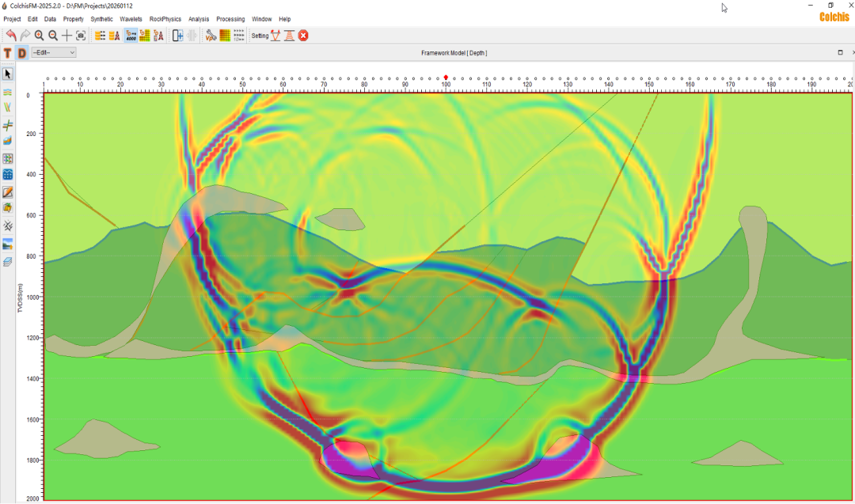The image size is (855, 504).
Task: Choose the horizons layer tool in sidebar
Action: [8, 92]
